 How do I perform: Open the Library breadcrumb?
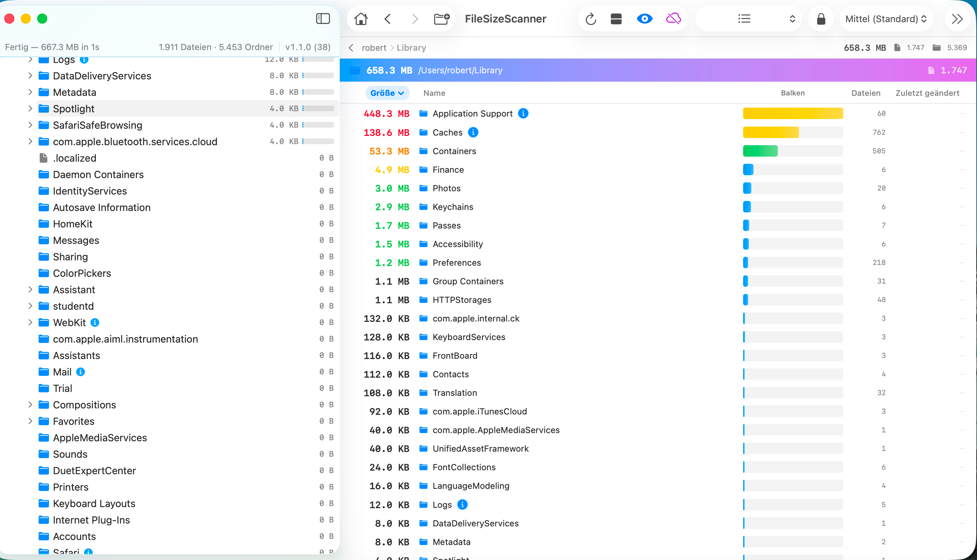point(411,48)
